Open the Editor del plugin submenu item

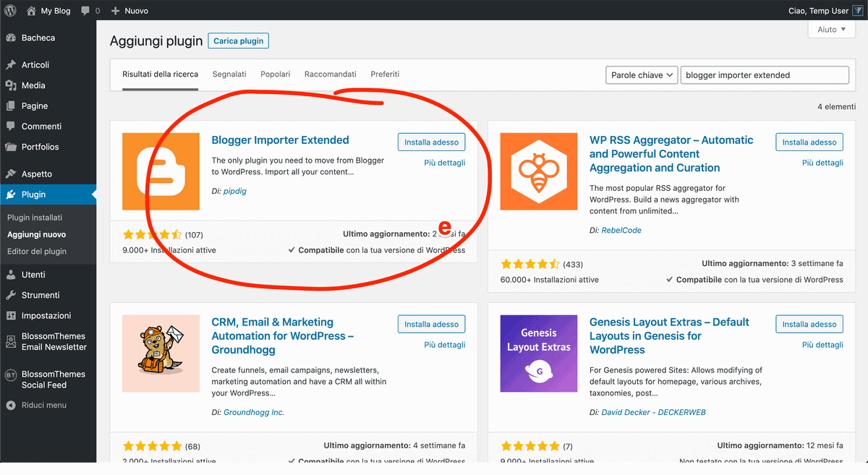point(37,252)
